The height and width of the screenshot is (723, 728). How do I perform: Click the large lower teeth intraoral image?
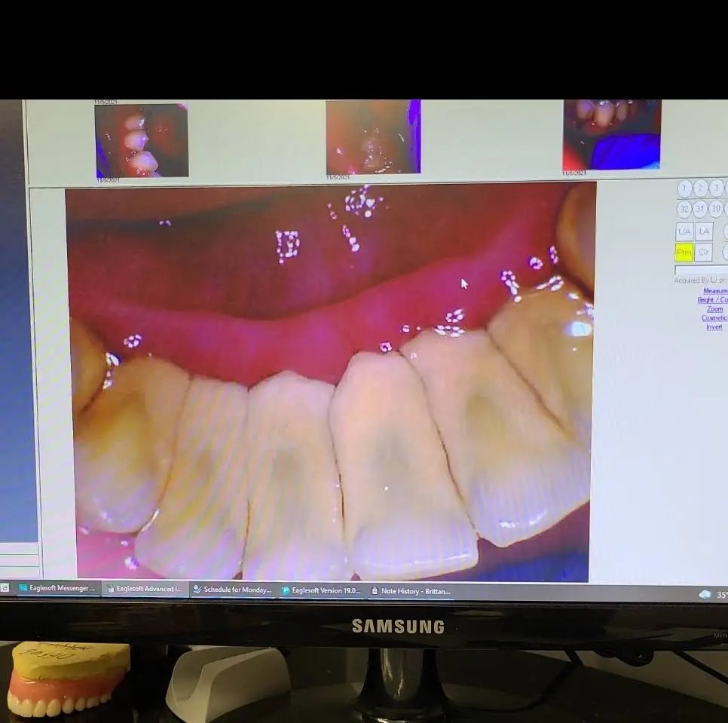click(x=331, y=381)
